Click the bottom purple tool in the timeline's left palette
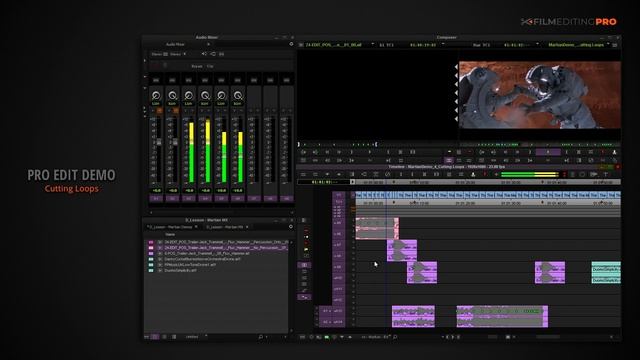This screenshot has width=640, height=360. point(304,297)
